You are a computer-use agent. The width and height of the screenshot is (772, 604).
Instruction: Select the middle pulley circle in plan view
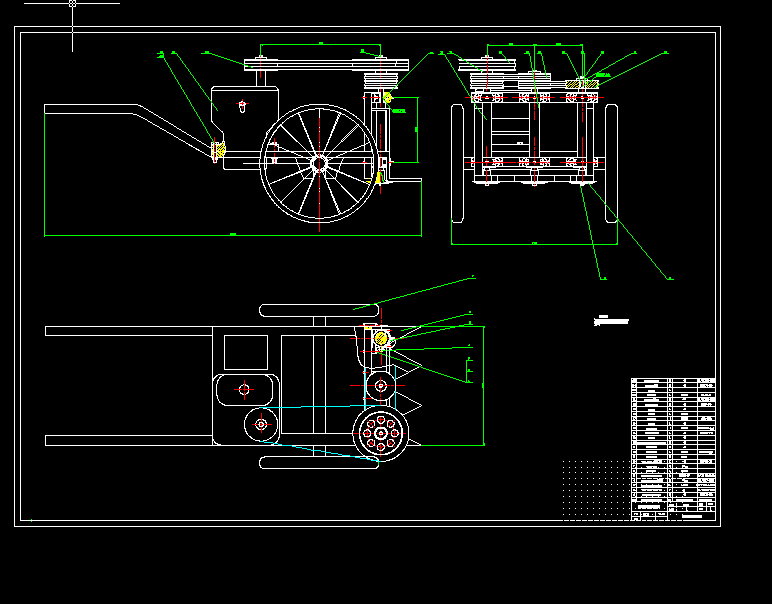(x=381, y=386)
